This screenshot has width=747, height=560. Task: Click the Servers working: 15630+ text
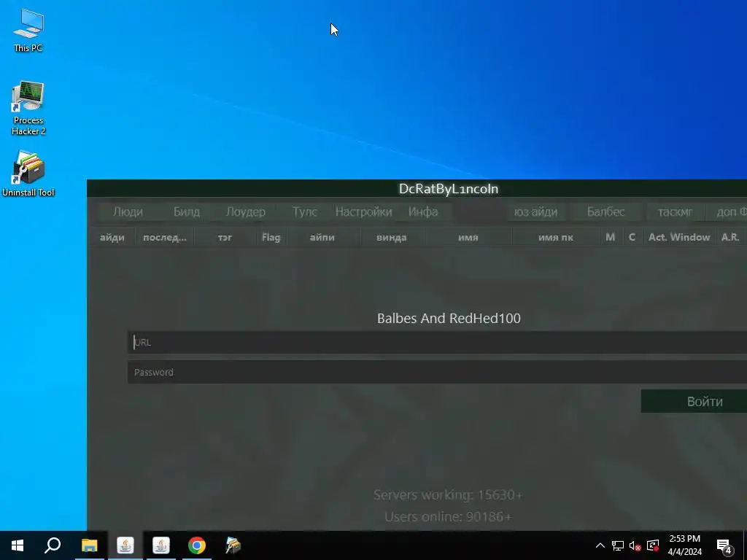click(448, 495)
